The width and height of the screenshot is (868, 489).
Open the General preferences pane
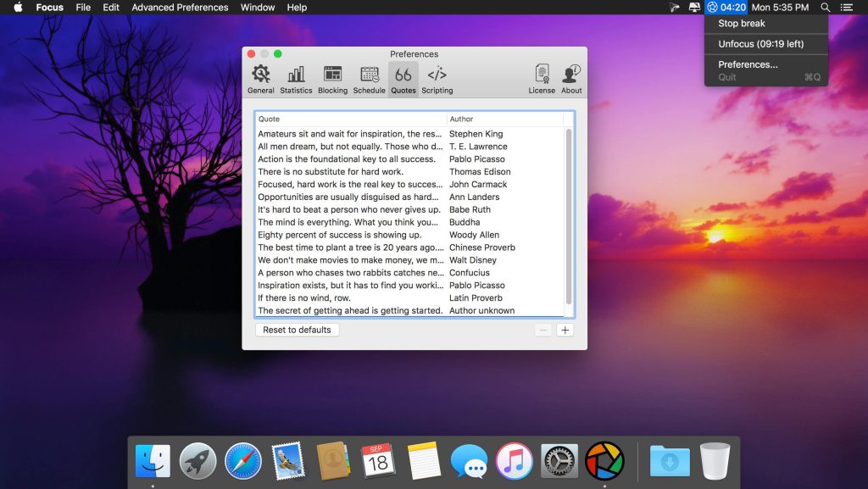(x=260, y=79)
